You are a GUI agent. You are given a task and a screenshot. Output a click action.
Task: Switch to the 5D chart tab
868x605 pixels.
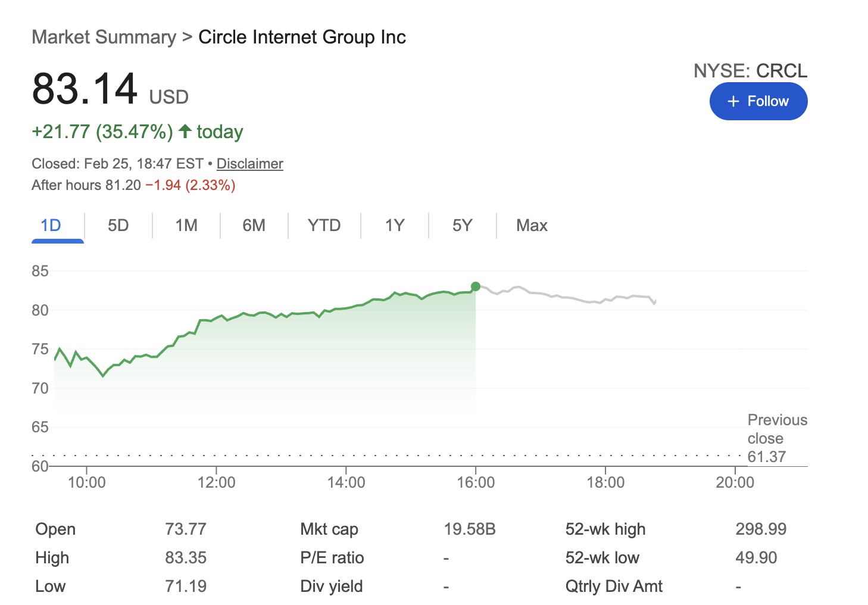coord(118,226)
